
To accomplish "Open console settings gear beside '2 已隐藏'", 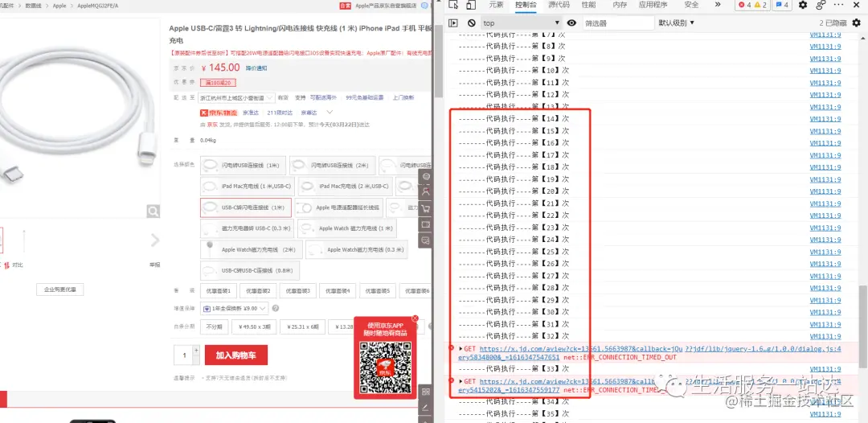I will tap(857, 23).
